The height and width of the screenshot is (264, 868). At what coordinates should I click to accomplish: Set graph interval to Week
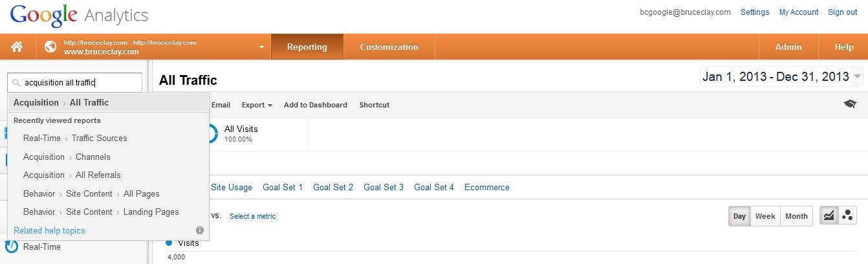[x=765, y=216]
